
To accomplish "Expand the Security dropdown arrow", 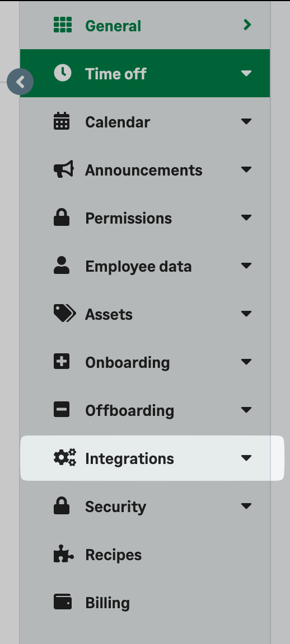I will tap(246, 505).
